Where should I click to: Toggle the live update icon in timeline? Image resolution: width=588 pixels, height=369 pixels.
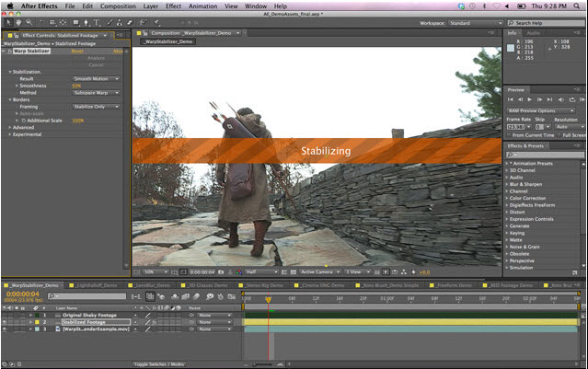click(150, 296)
